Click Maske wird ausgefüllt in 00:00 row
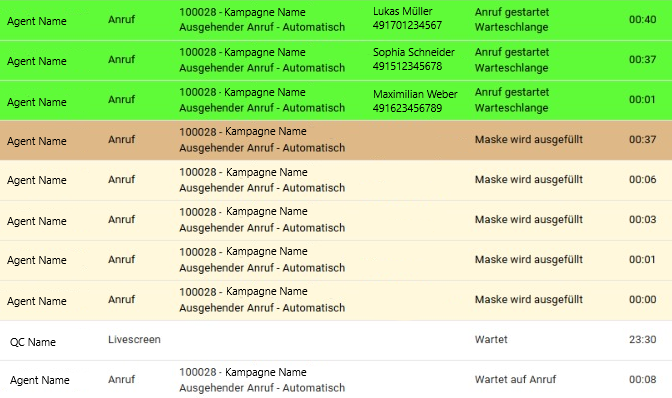 pos(529,299)
